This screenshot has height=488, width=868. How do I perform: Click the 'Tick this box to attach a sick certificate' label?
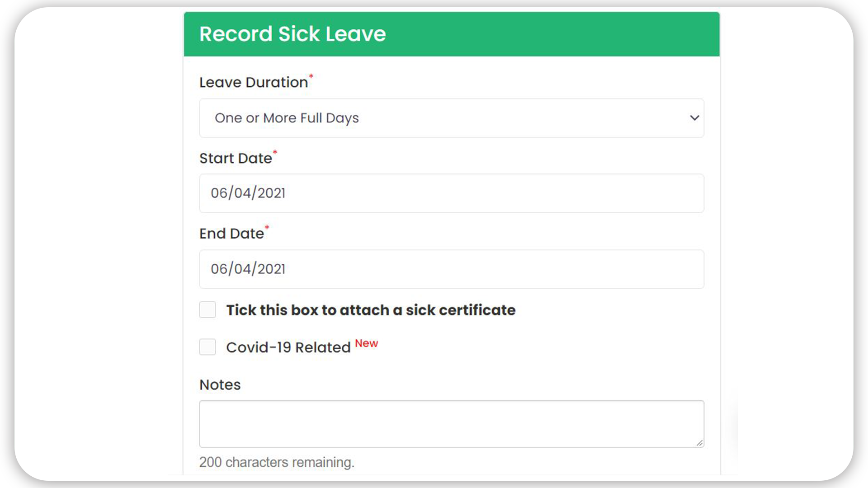(x=371, y=310)
